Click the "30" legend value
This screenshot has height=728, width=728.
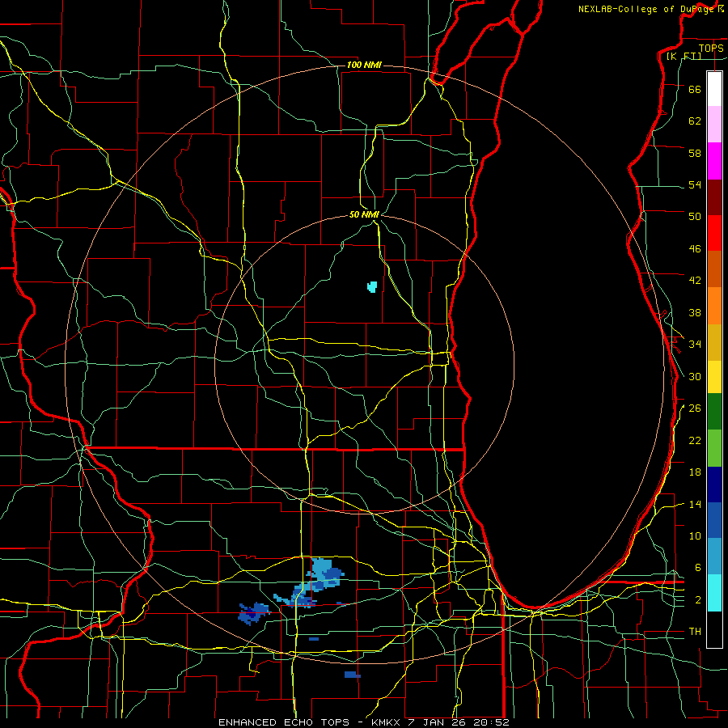click(x=695, y=376)
